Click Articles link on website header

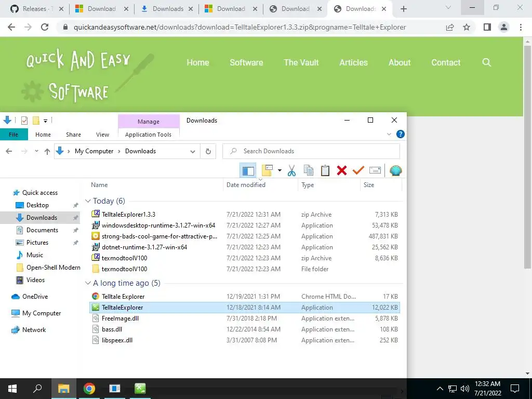[353, 62]
